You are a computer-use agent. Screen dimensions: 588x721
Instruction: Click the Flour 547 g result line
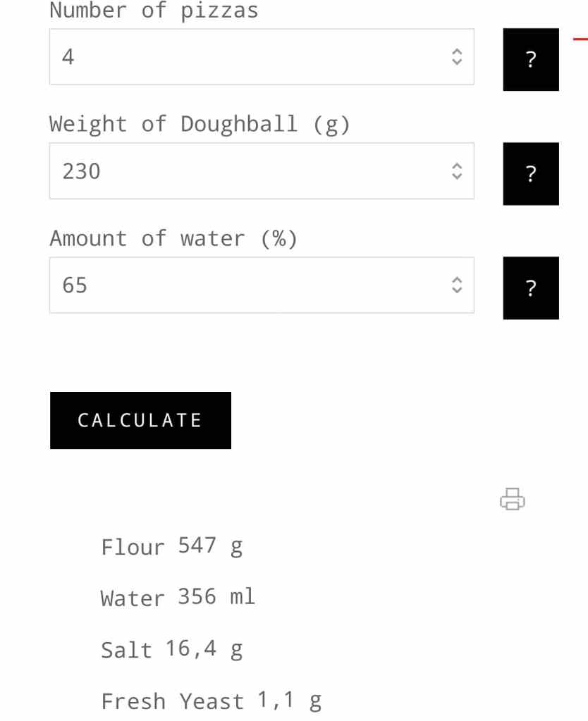click(172, 547)
